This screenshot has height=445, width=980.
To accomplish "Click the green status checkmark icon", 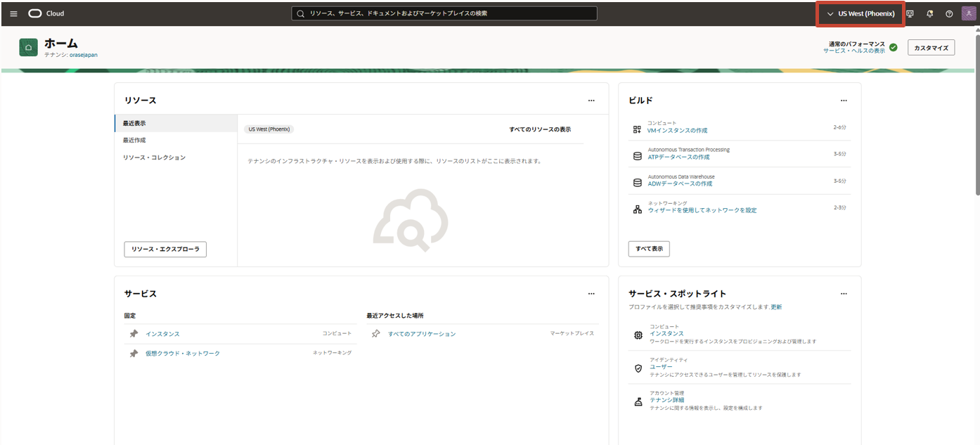I will pos(893,47).
